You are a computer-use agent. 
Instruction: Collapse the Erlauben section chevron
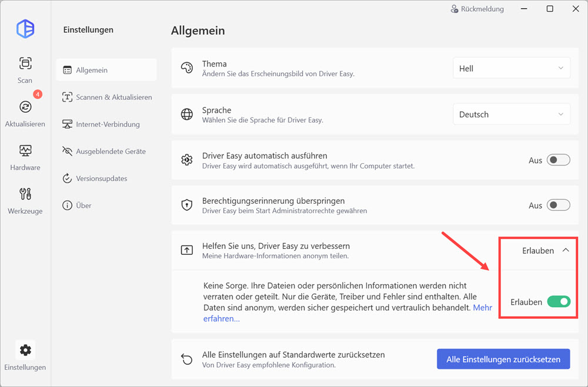point(566,250)
